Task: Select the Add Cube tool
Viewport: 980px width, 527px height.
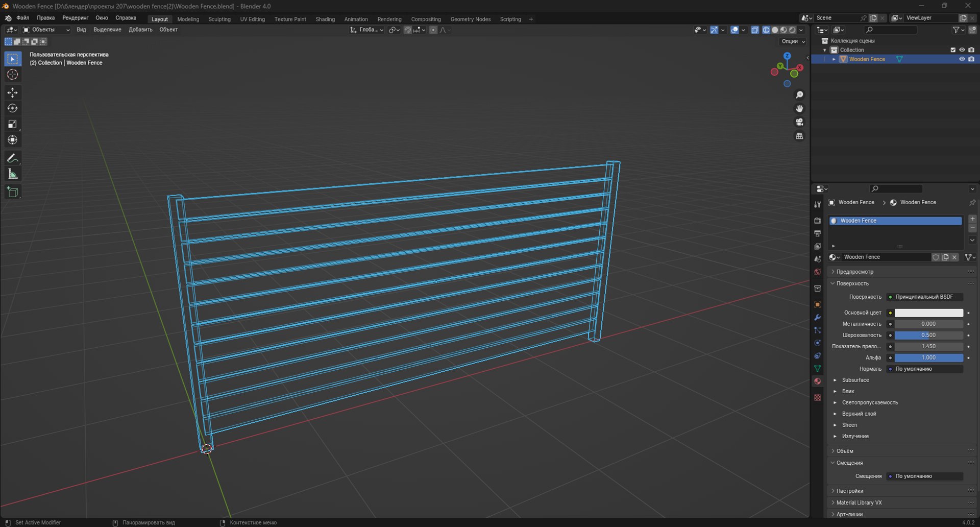Action: [x=13, y=192]
